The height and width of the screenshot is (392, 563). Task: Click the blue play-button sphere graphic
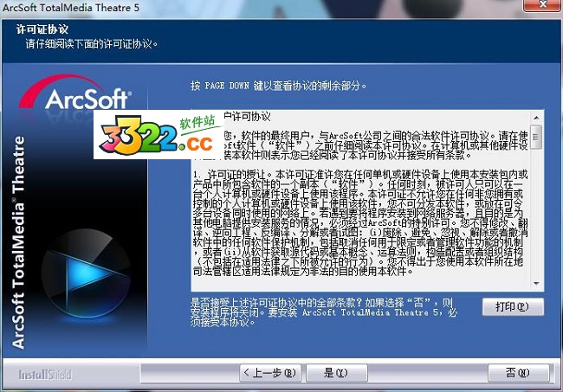tap(86, 274)
